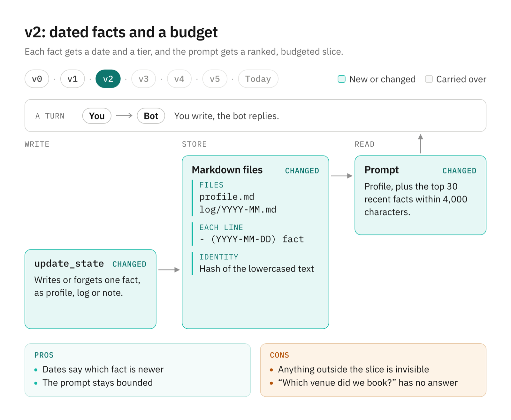Image resolution: width=511 pixels, height=420 pixels.
Task: Click the READ column label
Action: pos(364,144)
